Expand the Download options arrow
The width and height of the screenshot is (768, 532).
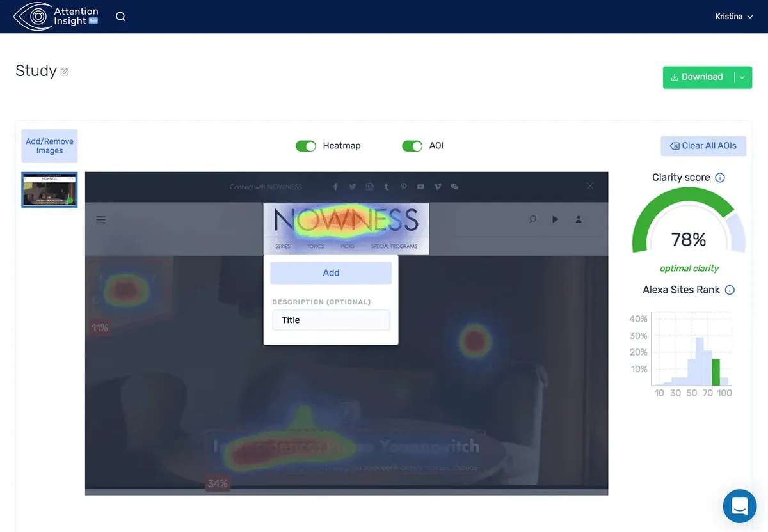(x=742, y=77)
